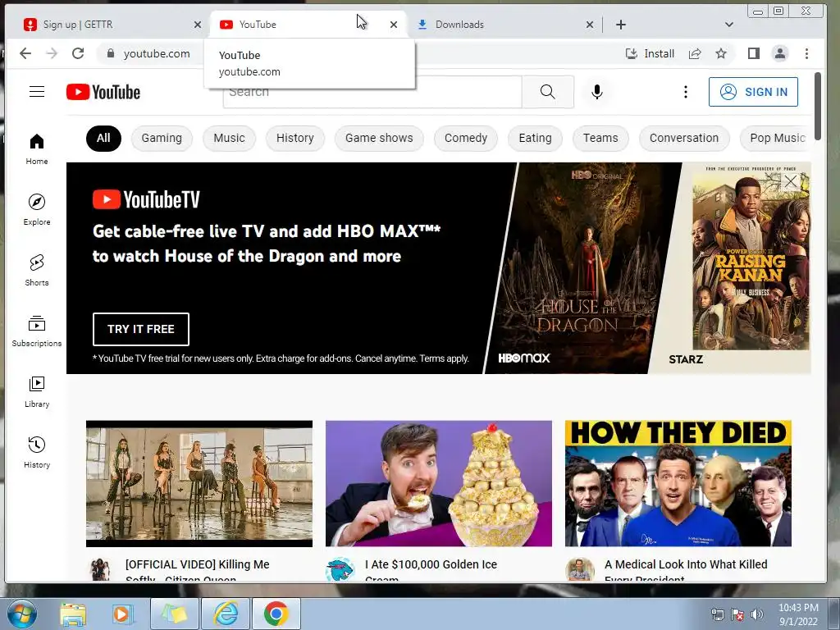Viewport: 840px width, 630px height.
Task: Open Windows Start menu
Action: 22,614
